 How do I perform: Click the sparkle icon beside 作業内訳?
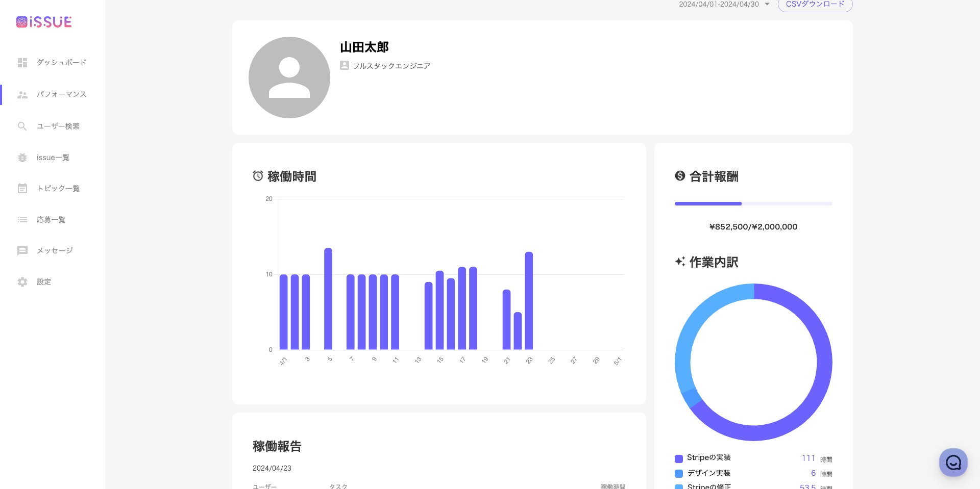click(679, 262)
